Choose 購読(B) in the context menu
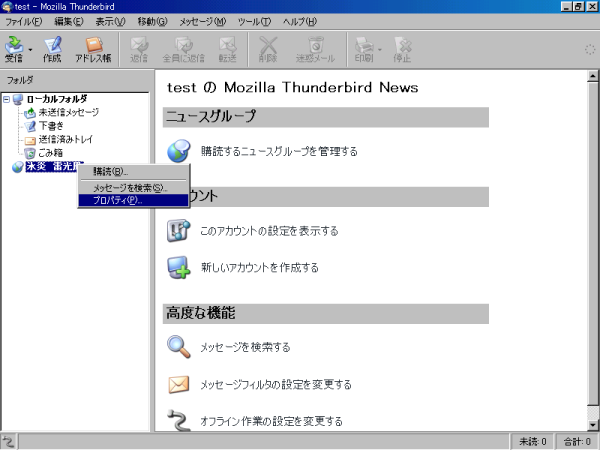 pyautogui.click(x=133, y=171)
